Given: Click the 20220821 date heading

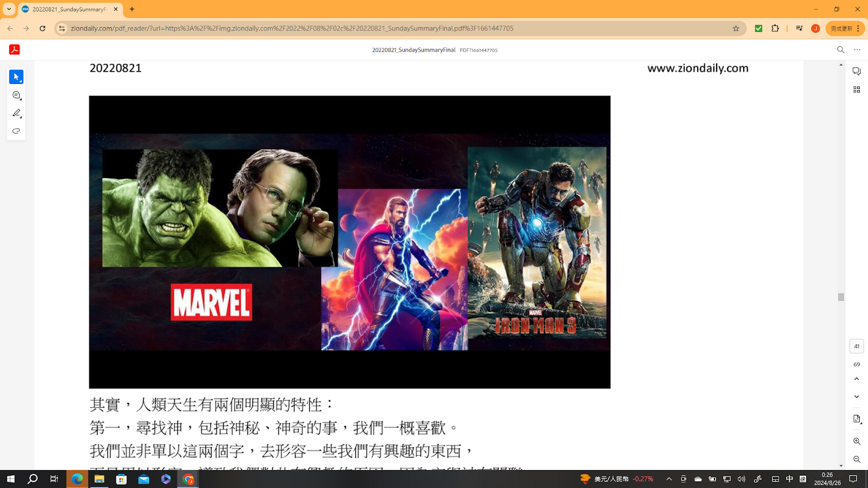Looking at the screenshot, I should (x=116, y=68).
